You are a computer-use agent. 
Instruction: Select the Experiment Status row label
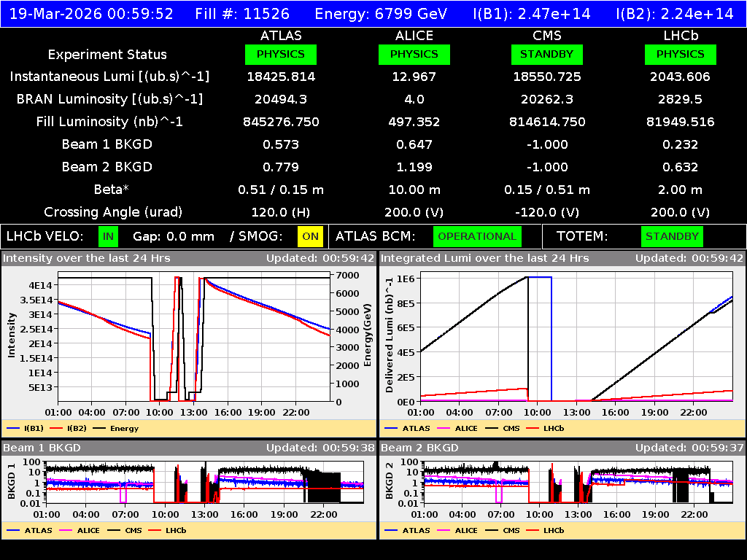point(107,54)
